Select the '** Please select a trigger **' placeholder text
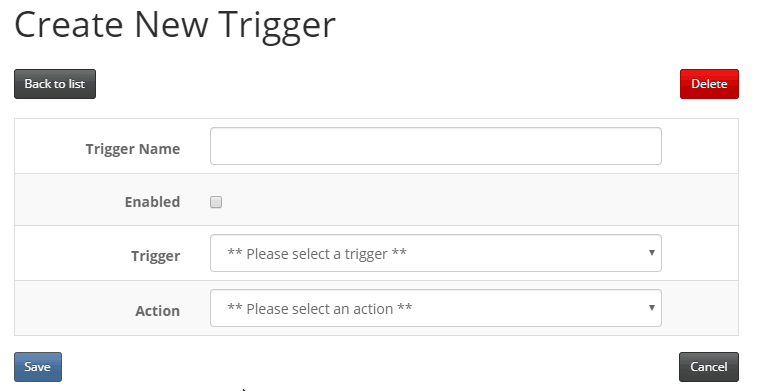The image size is (758, 391). click(x=317, y=254)
